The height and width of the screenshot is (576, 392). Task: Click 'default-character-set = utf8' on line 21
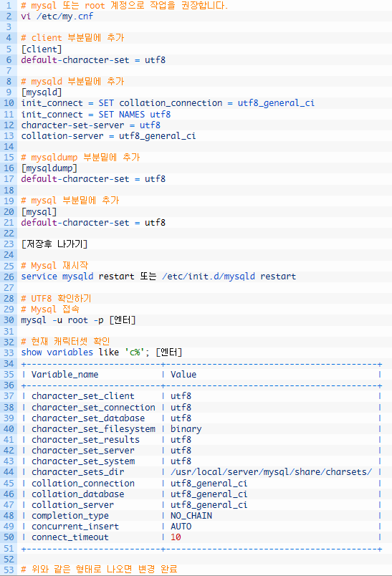pyautogui.click(x=93, y=223)
